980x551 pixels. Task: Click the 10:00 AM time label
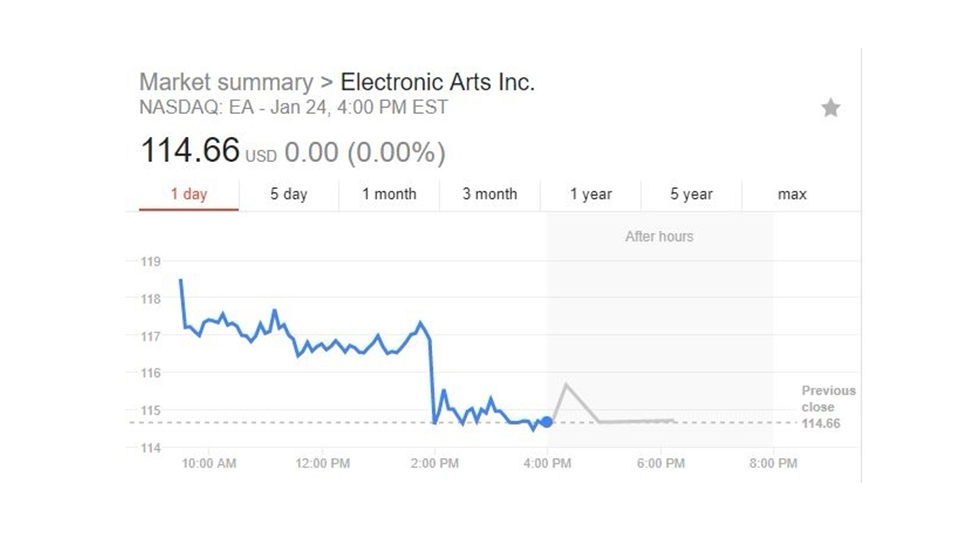(x=209, y=464)
